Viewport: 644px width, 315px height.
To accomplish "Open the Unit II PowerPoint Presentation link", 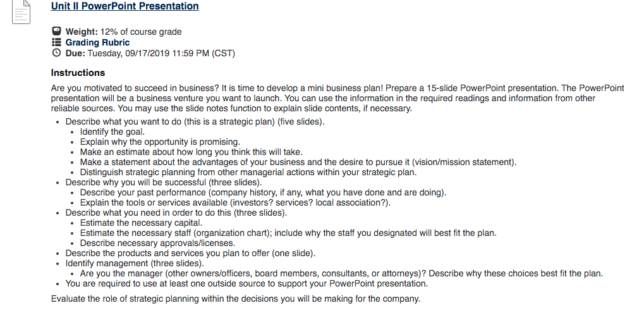I will 125,6.
